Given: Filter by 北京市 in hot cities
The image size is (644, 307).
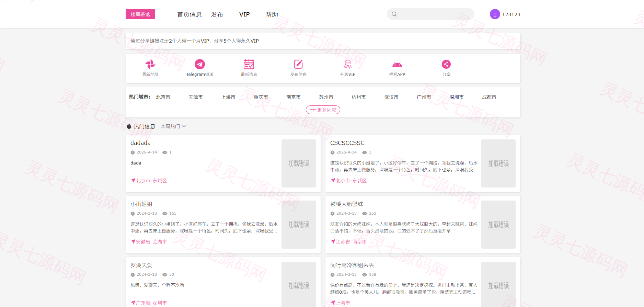Looking at the screenshot, I should 163,97.
